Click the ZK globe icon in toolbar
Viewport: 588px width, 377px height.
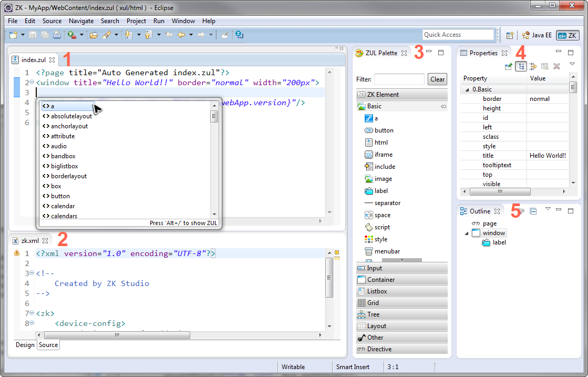pyautogui.click(x=239, y=35)
